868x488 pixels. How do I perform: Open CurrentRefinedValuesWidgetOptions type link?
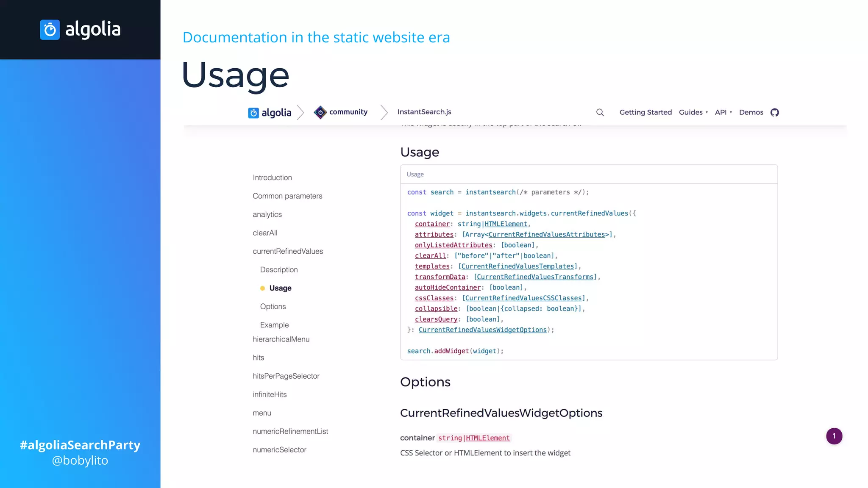(x=483, y=330)
